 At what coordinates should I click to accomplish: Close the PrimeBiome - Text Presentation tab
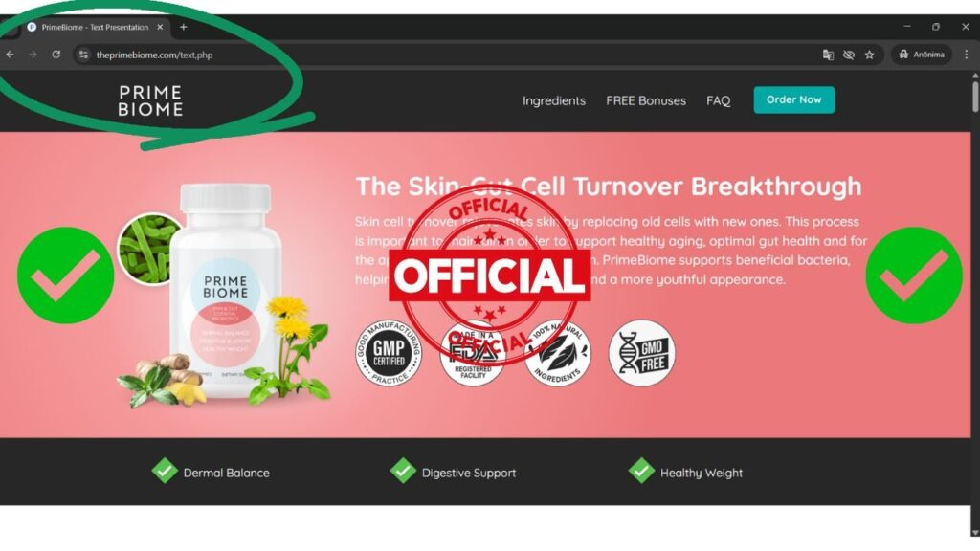[160, 27]
